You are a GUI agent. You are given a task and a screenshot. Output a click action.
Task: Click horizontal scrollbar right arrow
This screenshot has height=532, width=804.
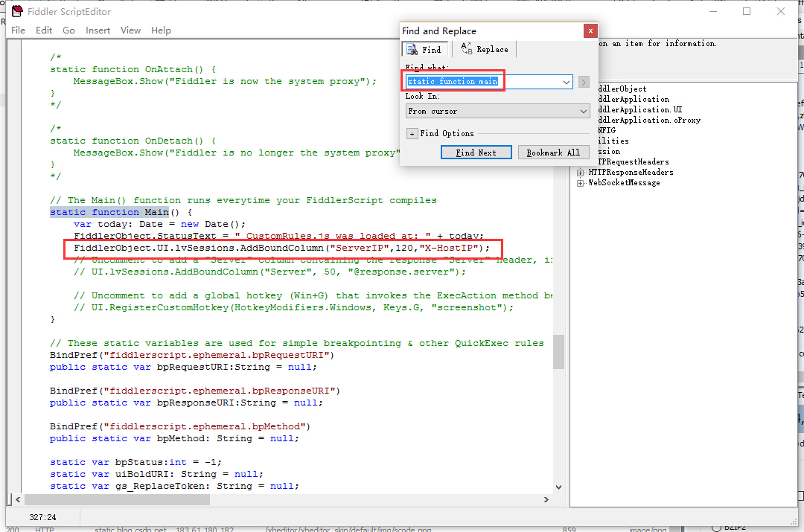546,499
